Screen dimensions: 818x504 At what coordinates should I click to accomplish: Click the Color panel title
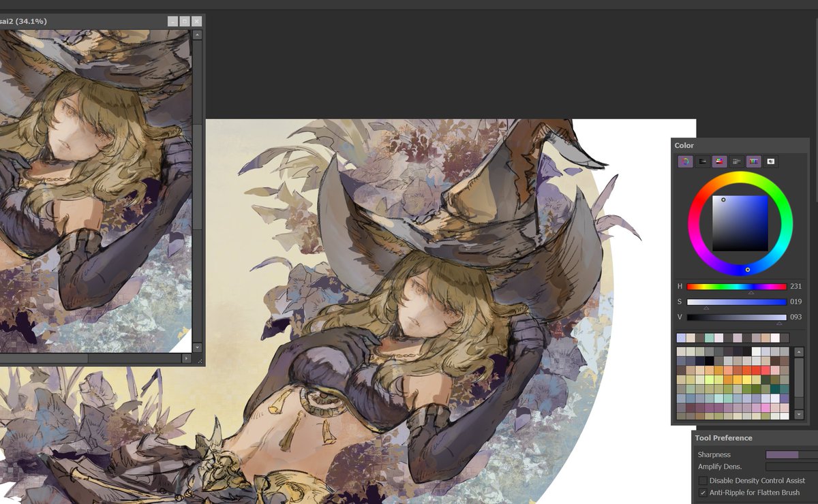tap(684, 145)
